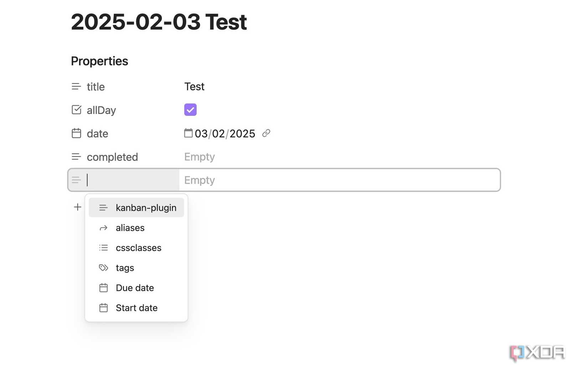The height and width of the screenshot is (385, 588).
Task: Click the list icon next to cssclasses
Action: (x=103, y=248)
